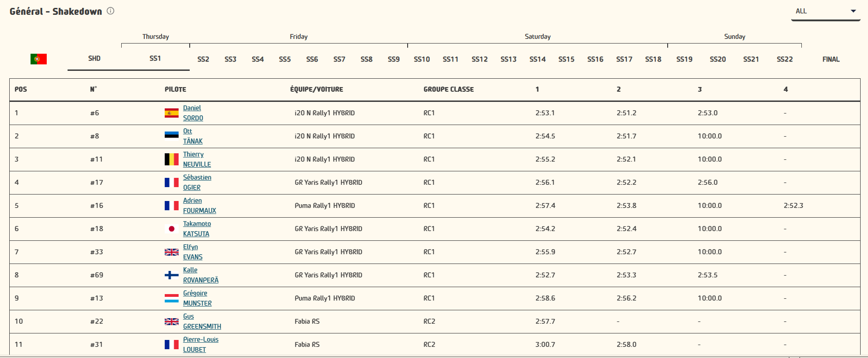Click the Belgian flag beside Thierry Neuville

[x=171, y=159]
